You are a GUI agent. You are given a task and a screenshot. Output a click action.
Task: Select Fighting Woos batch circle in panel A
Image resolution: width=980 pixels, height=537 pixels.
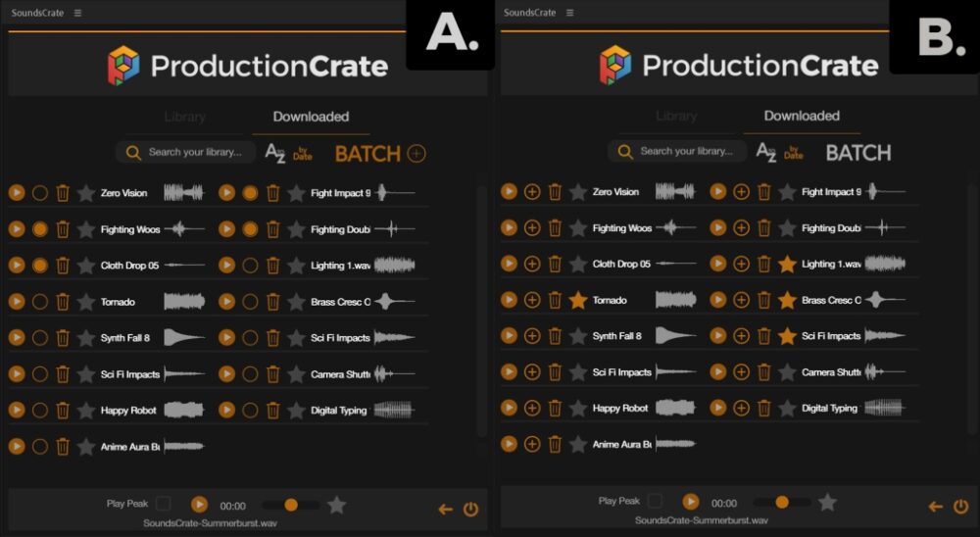pos(40,229)
